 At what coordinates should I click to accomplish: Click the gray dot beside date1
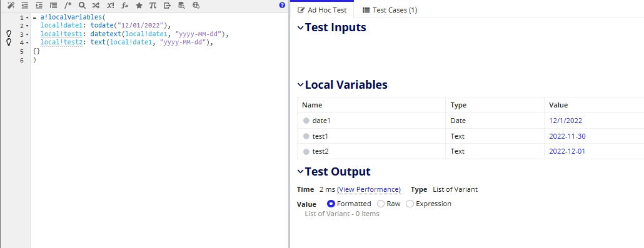click(x=306, y=121)
